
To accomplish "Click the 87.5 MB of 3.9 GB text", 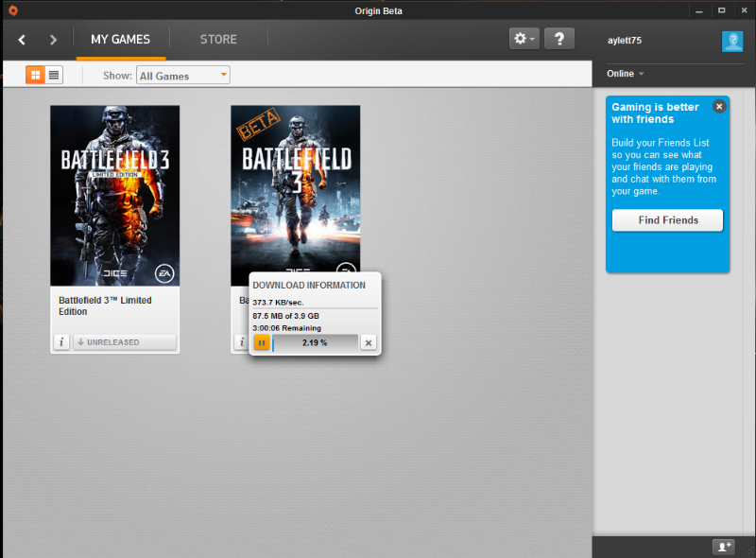I will [x=286, y=316].
